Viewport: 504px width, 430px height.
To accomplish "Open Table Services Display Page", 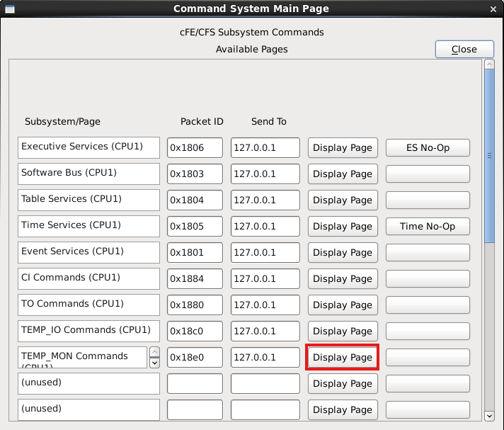I will [x=342, y=200].
